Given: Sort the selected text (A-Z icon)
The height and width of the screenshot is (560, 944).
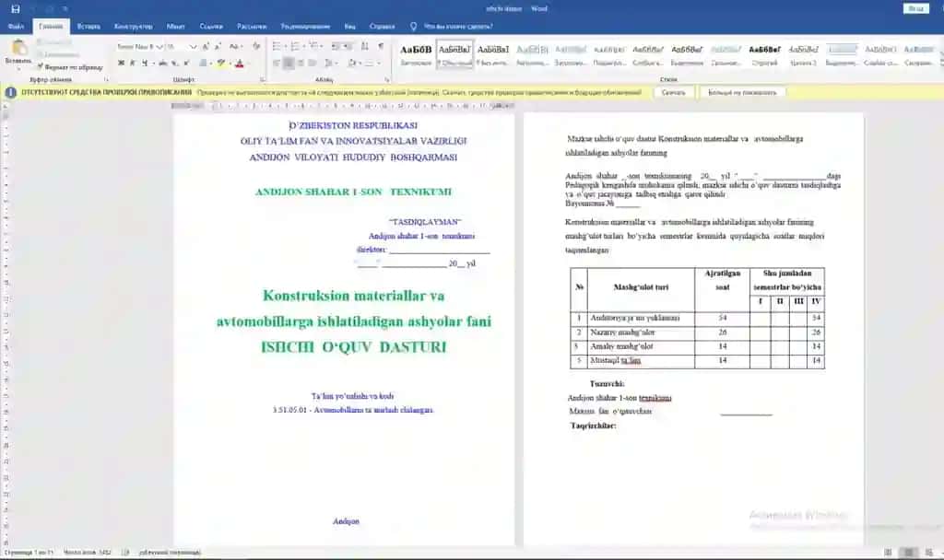Looking at the screenshot, I should (365, 46).
